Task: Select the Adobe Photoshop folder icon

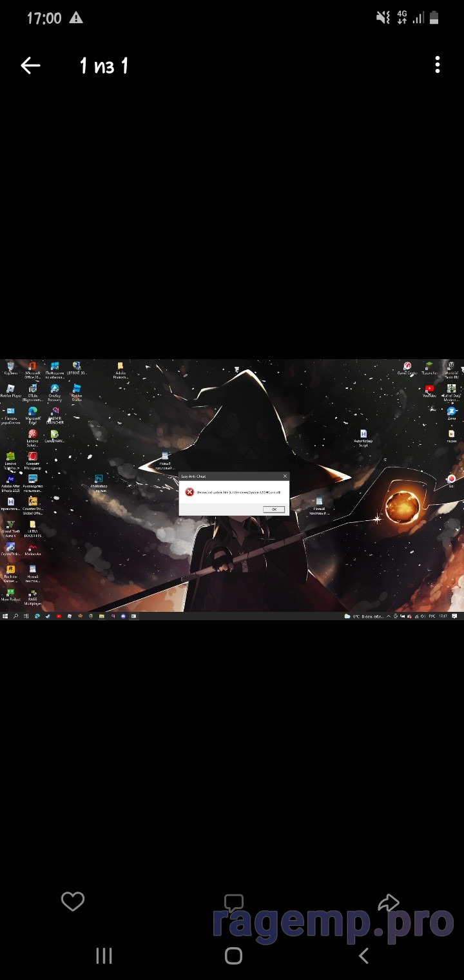Action: click(120, 370)
